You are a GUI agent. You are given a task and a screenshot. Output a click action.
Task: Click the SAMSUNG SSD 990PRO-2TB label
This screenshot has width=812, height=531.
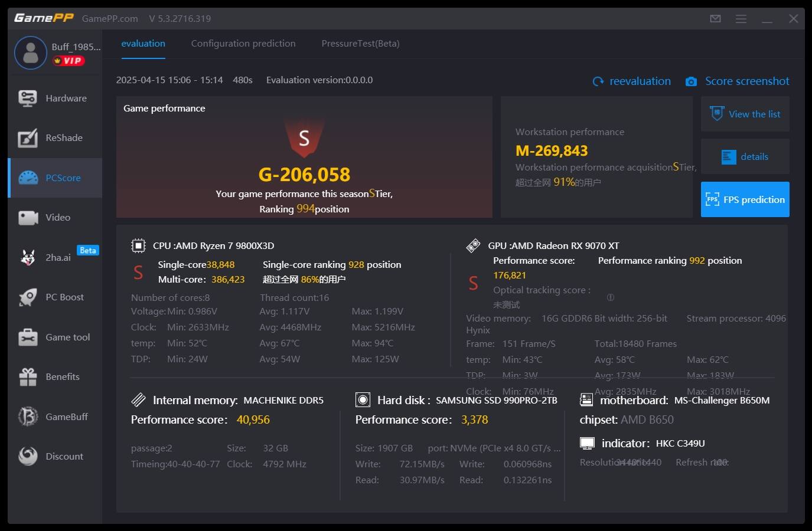pos(497,401)
